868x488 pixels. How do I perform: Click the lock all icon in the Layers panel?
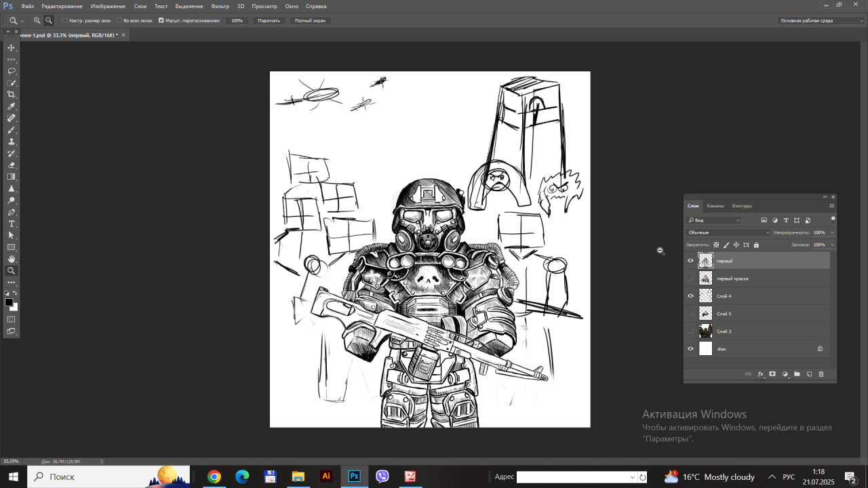click(756, 245)
